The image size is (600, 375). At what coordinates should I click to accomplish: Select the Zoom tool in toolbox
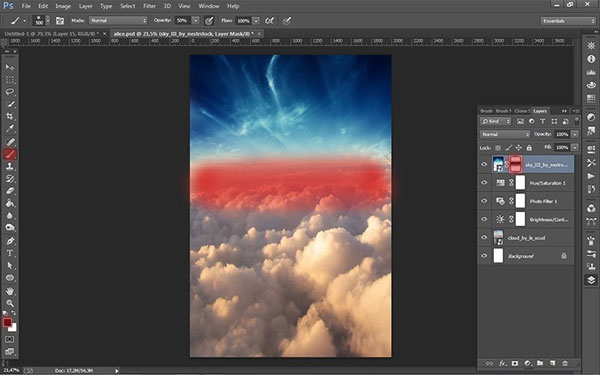pyautogui.click(x=10, y=303)
